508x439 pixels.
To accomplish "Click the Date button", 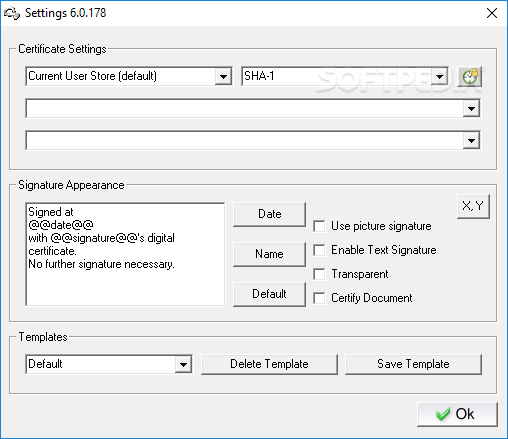I will [269, 214].
